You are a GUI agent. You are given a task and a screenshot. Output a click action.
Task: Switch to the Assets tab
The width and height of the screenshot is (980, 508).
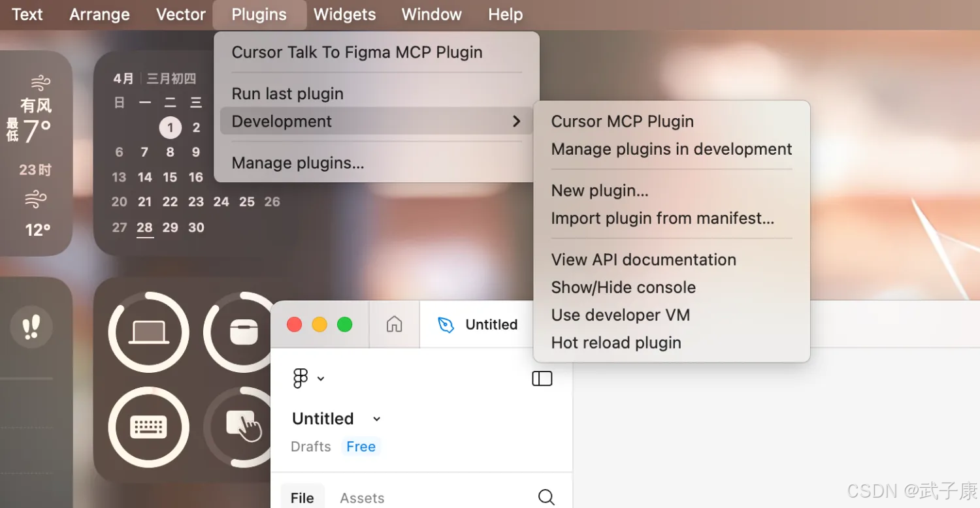pyautogui.click(x=362, y=498)
